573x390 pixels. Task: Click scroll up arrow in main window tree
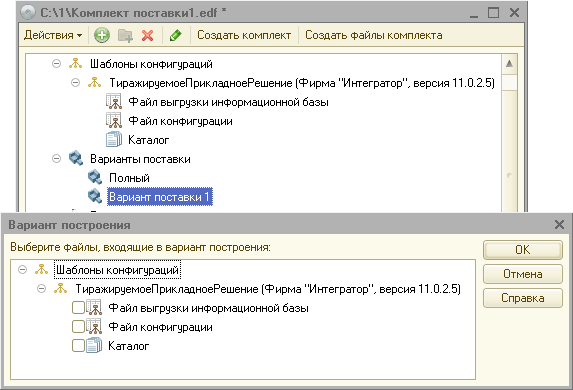509,64
